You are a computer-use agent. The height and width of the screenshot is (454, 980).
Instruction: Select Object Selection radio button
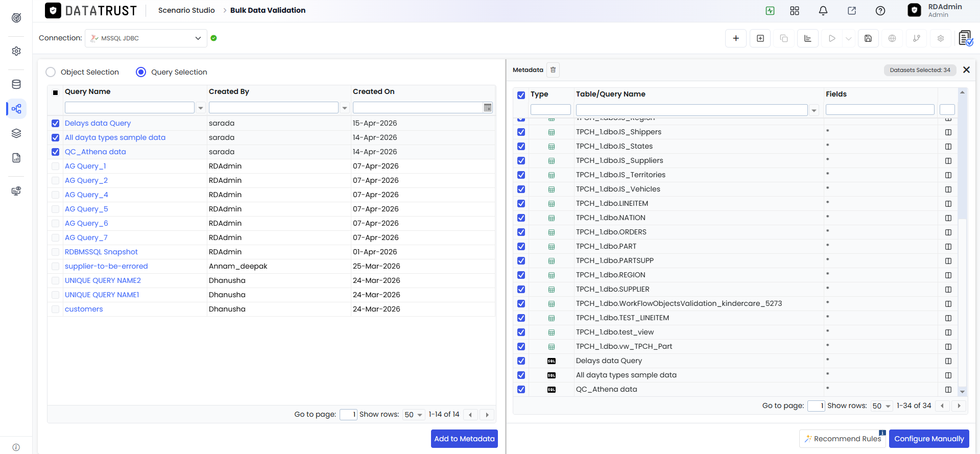point(51,72)
